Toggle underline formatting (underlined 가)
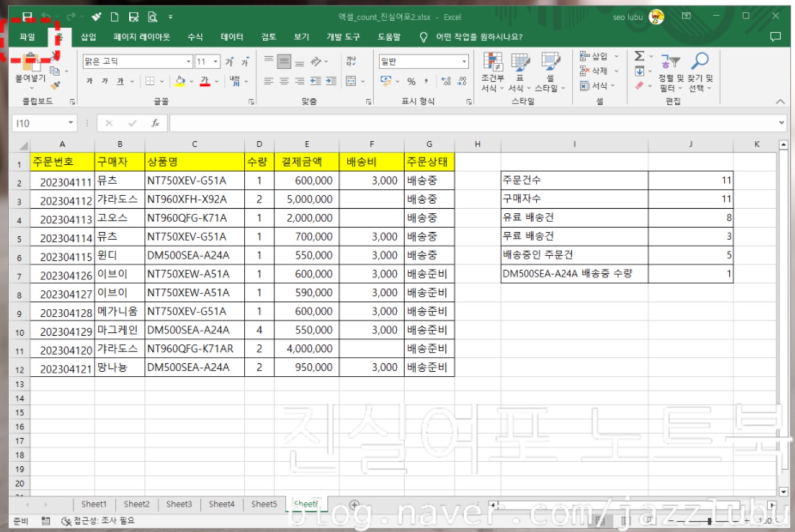The image size is (795, 532). pos(120,81)
